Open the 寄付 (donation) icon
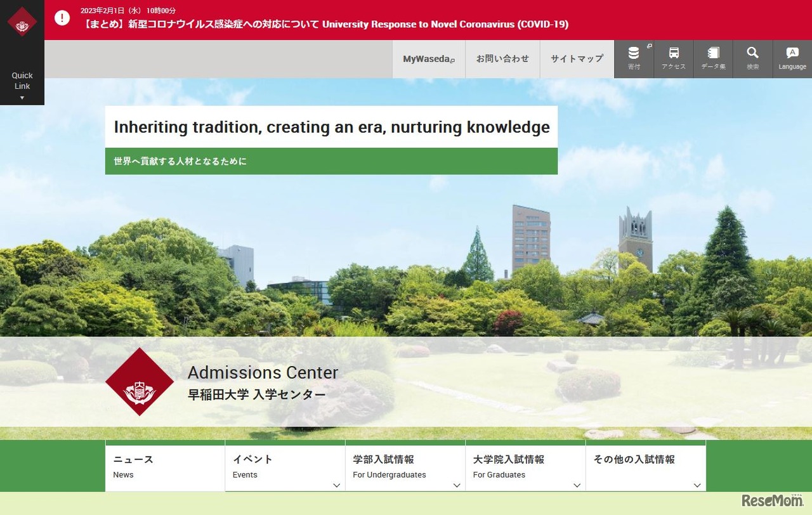 pyautogui.click(x=633, y=58)
